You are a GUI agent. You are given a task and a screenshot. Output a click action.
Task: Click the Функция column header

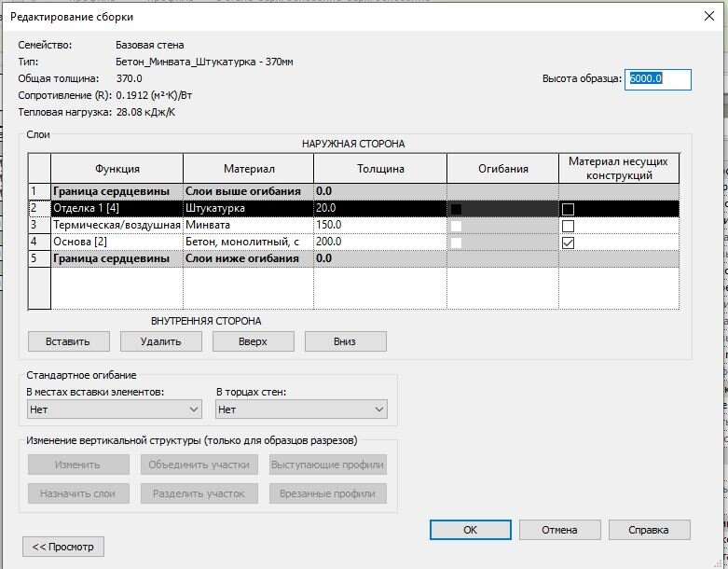click(x=117, y=169)
